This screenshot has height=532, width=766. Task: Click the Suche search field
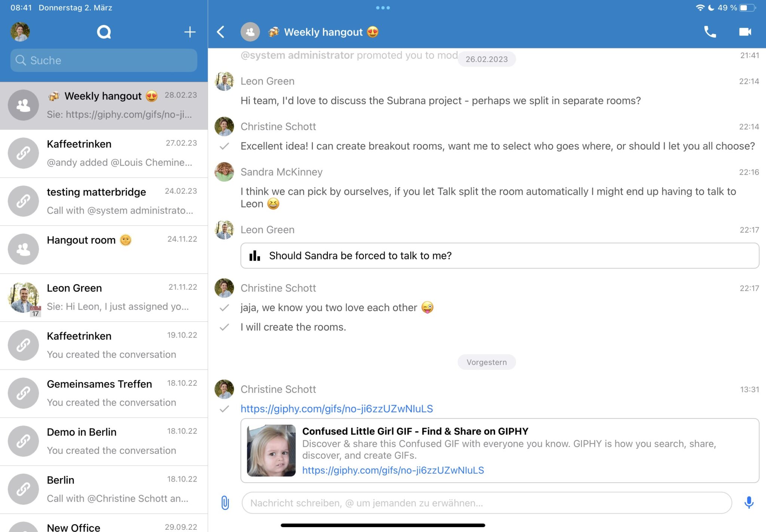(x=104, y=60)
